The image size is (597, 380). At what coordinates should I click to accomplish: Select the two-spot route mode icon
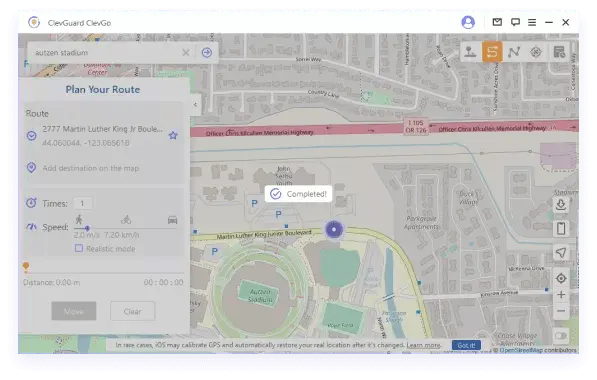point(492,52)
